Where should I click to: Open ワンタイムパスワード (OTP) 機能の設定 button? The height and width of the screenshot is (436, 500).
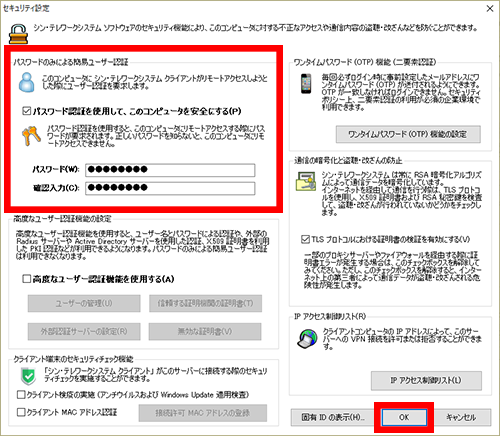(x=408, y=134)
